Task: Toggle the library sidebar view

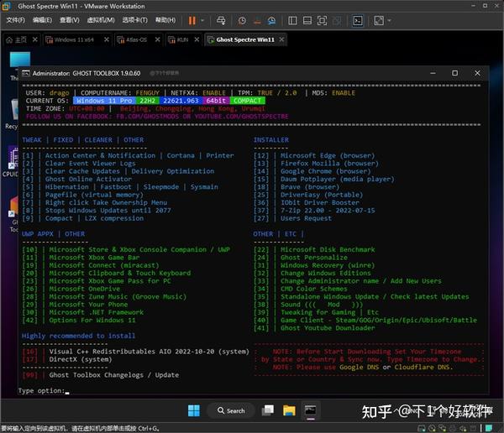Action: click(292, 20)
